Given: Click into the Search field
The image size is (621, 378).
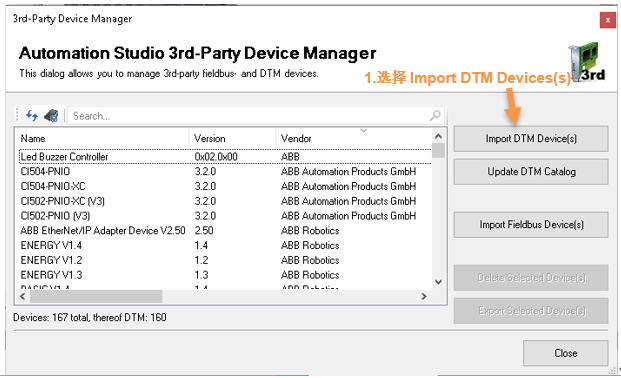Looking at the screenshot, I should 250,116.
